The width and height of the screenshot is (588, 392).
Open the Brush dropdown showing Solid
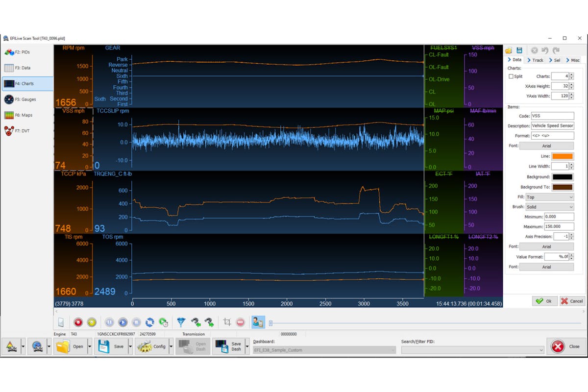tap(549, 207)
